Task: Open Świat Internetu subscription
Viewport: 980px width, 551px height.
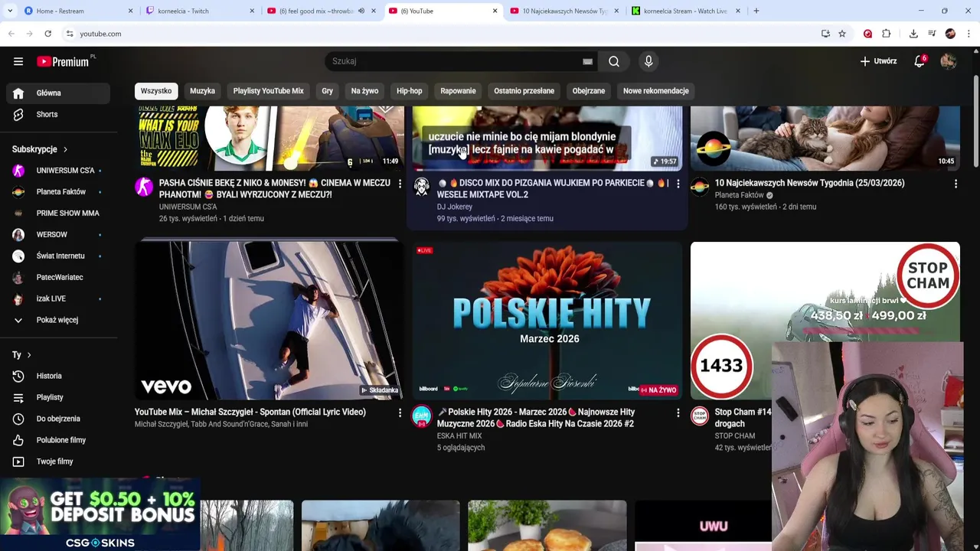Action: click(x=58, y=256)
